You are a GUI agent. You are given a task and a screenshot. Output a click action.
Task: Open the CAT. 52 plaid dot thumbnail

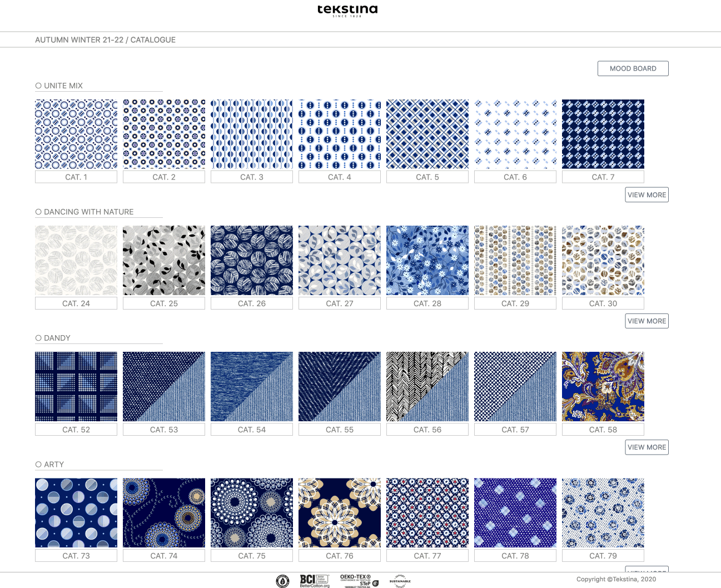click(76, 386)
